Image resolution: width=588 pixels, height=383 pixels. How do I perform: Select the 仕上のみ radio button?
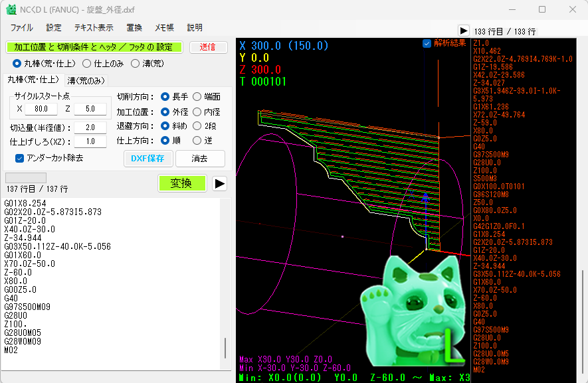click(x=87, y=64)
